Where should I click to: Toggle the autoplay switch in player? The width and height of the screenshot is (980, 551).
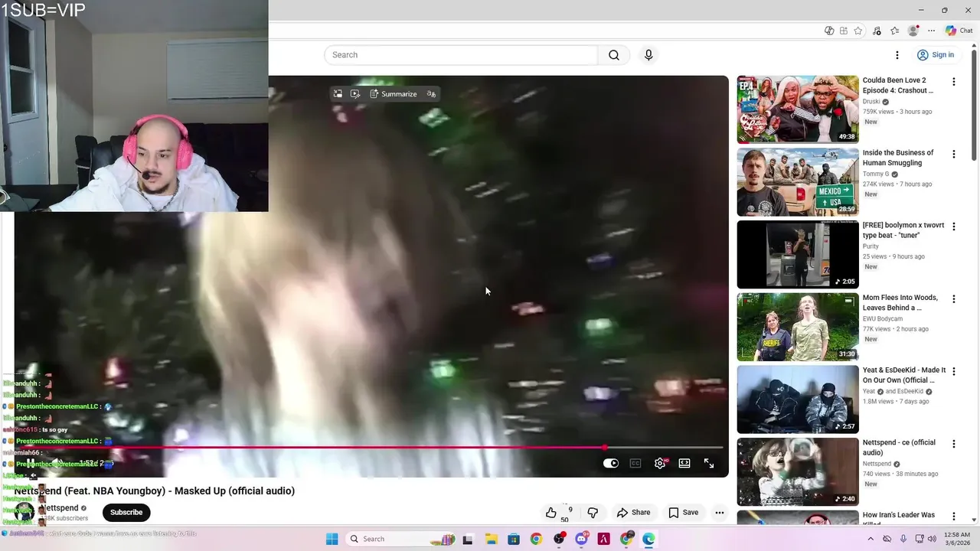coord(610,463)
